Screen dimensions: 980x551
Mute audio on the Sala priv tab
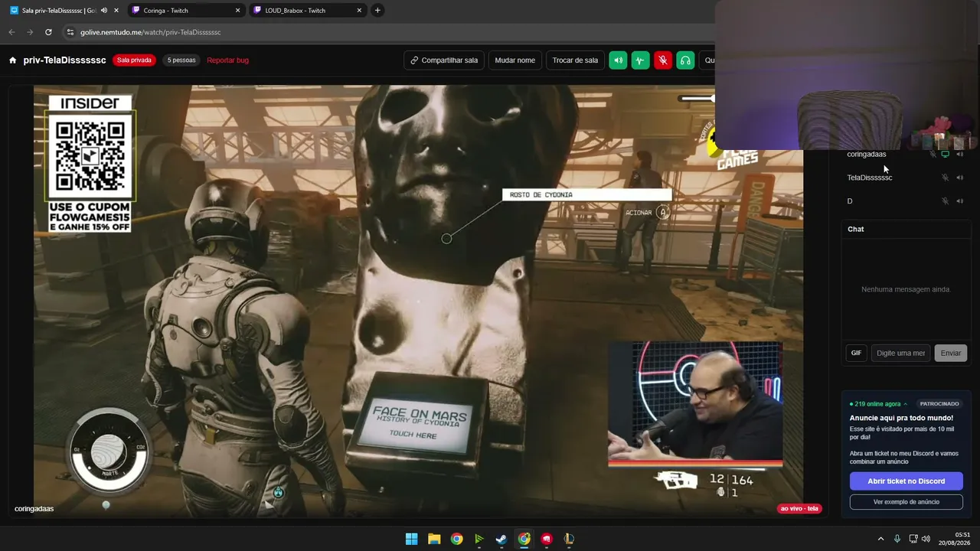[x=104, y=11]
